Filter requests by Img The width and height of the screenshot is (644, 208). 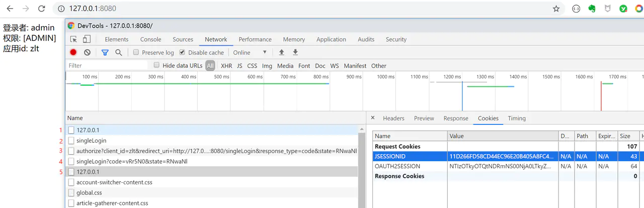(267, 65)
